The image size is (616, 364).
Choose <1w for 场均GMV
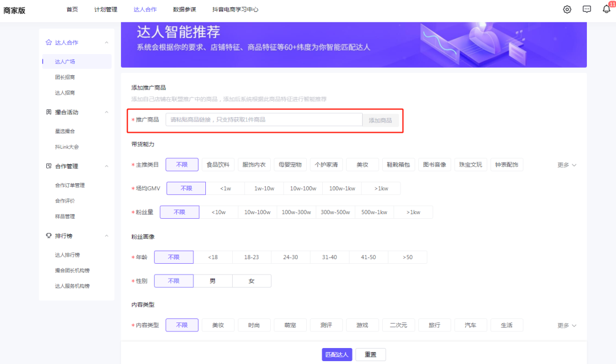(225, 189)
